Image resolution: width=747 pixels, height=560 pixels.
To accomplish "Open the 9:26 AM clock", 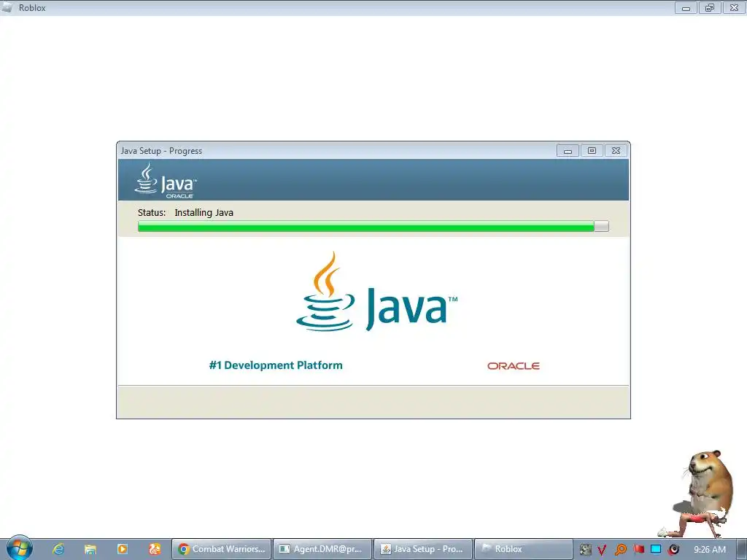I will 709,550.
